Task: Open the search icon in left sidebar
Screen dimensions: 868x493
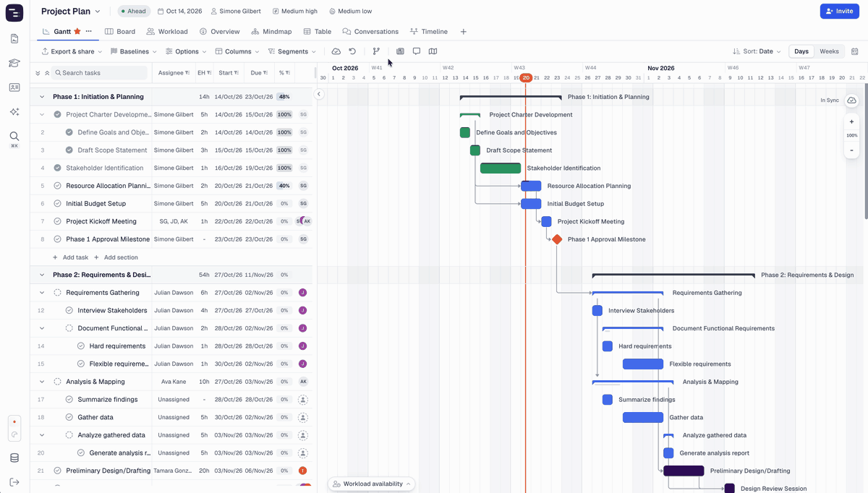Action: (14, 136)
